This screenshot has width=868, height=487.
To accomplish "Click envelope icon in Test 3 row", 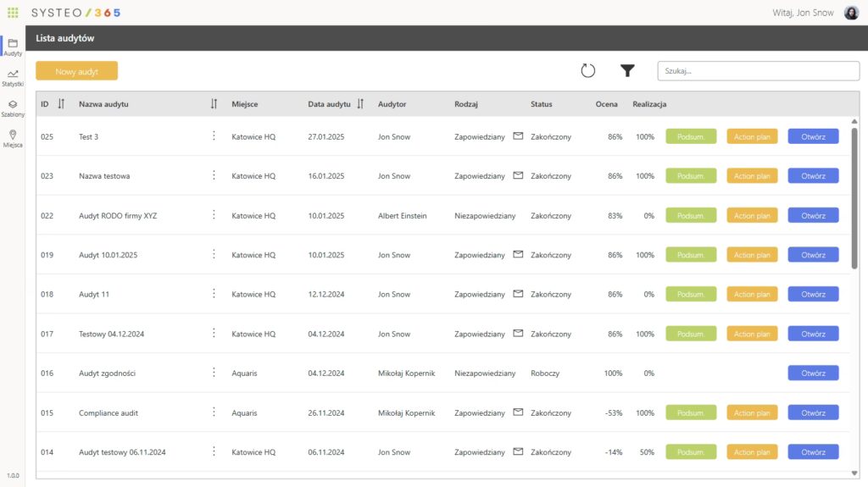I will (x=518, y=136).
